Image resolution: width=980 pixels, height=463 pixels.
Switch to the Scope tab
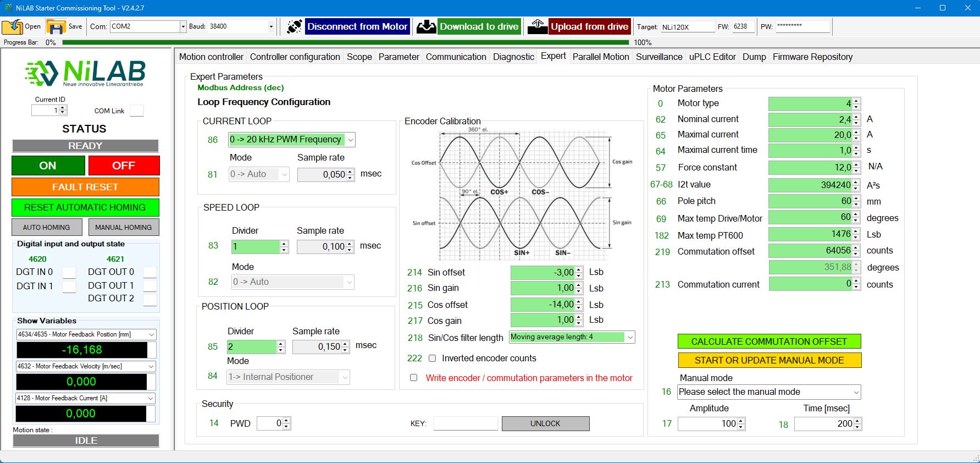point(359,57)
